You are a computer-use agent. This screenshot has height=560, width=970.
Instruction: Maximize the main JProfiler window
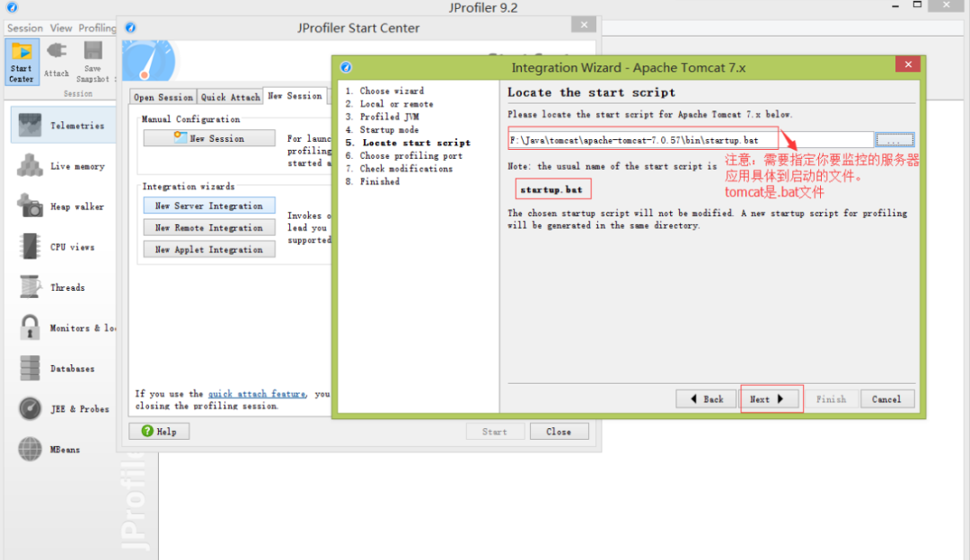917,5
